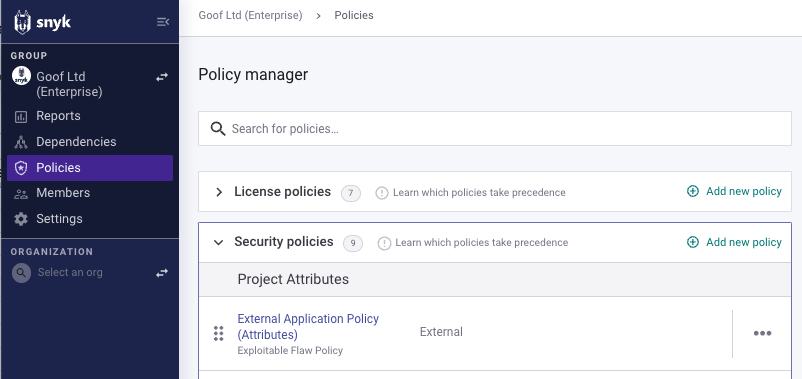Open more options for External Application Policy
The width and height of the screenshot is (802, 379).
[762, 333]
